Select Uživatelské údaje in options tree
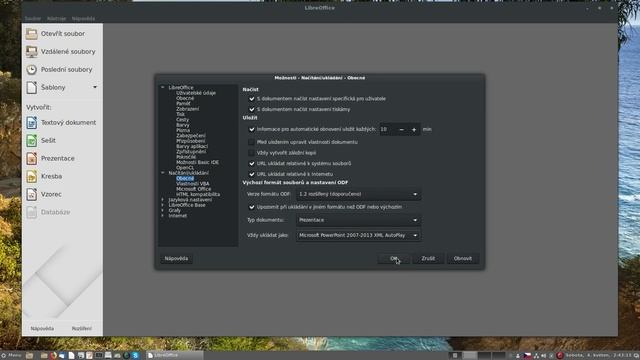This screenshot has height=360, width=640. (x=196, y=93)
